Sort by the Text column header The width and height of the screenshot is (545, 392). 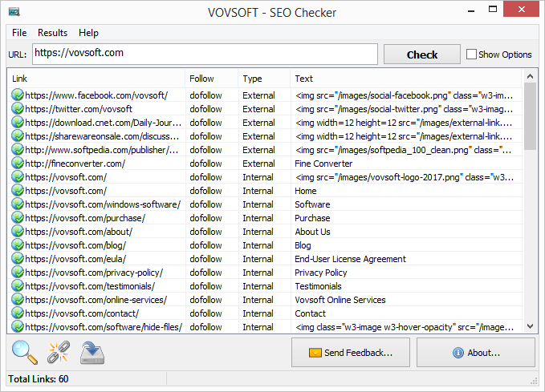(x=406, y=79)
